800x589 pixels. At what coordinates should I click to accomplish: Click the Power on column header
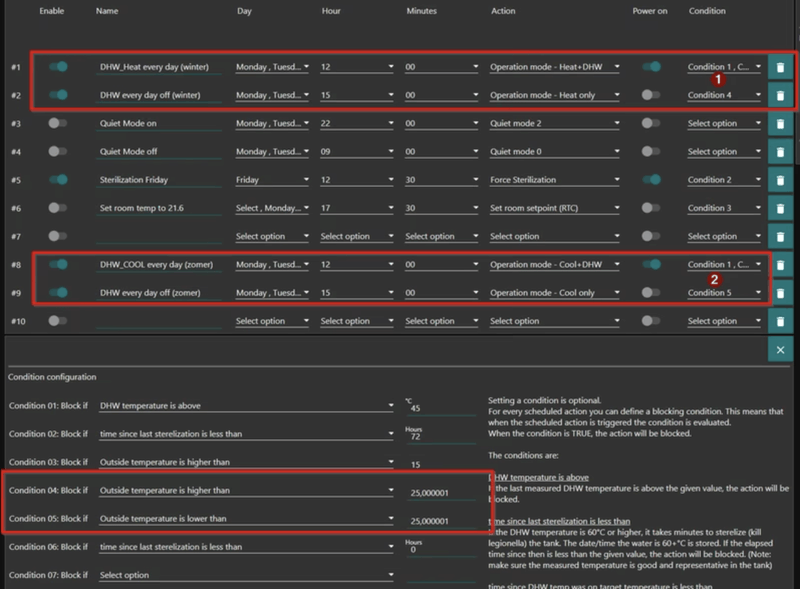point(649,11)
